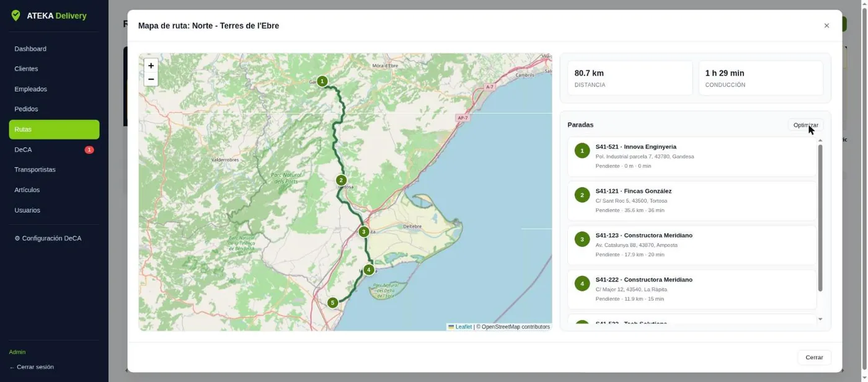868x382 pixels.
Task: Open the Dashboard section
Action: pyautogui.click(x=54, y=49)
